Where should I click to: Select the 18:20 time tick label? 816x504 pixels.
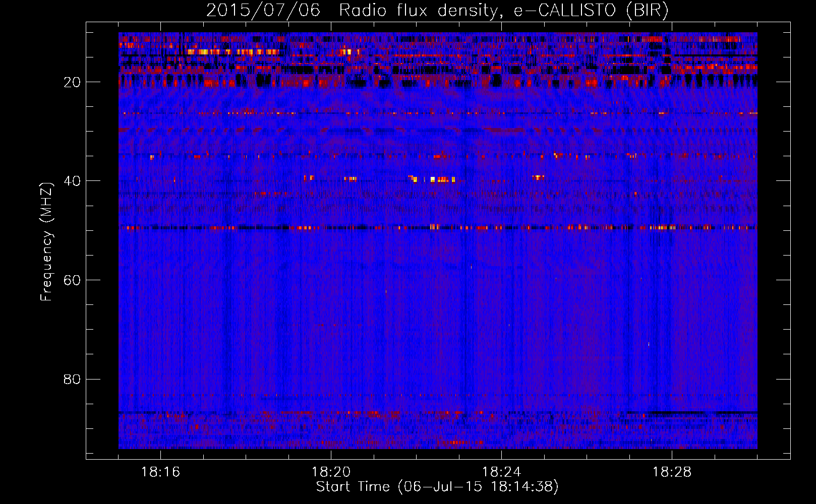pos(331,472)
